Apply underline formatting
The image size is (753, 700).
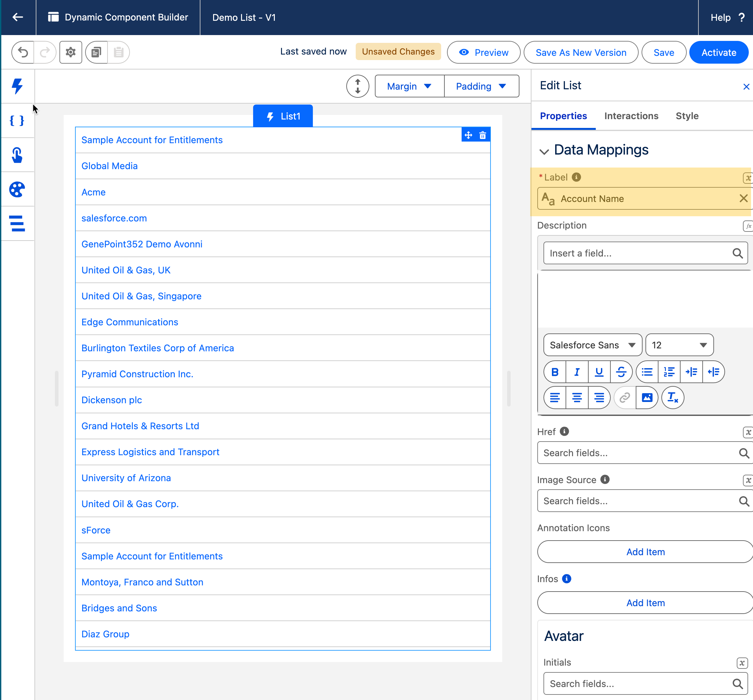pyautogui.click(x=599, y=372)
